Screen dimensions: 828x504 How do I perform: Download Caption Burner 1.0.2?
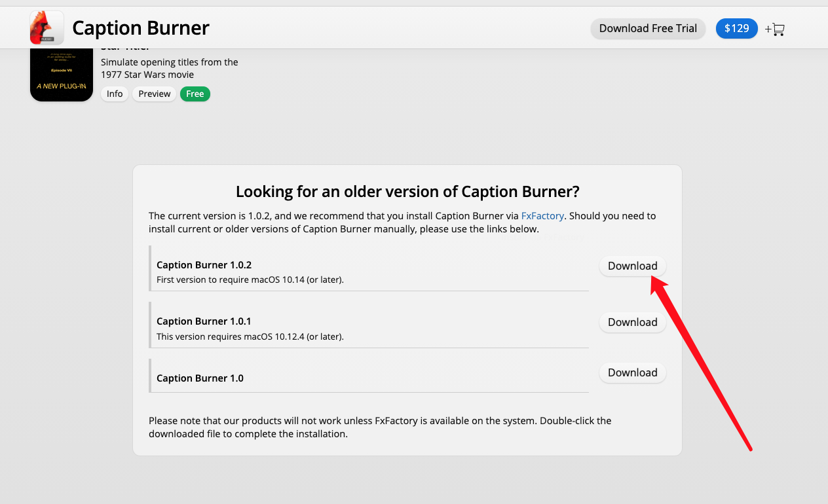(x=632, y=266)
